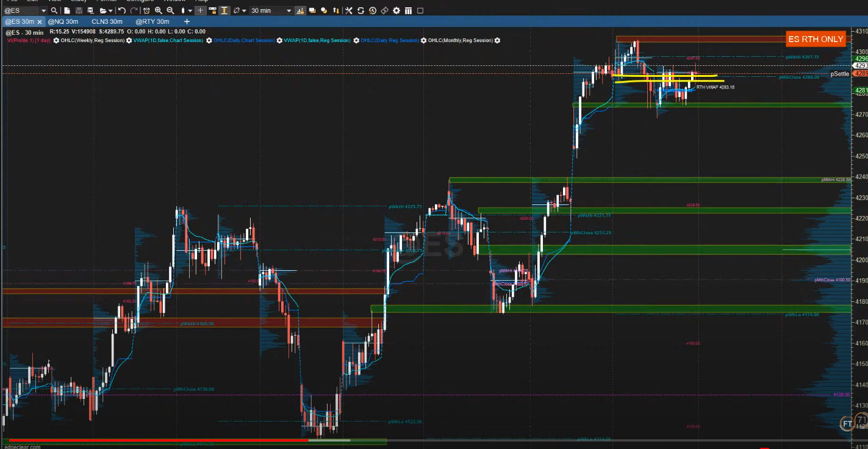This screenshot has width=868, height=449.
Task: Click the chain link icon in toolbar
Action: point(236,10)
